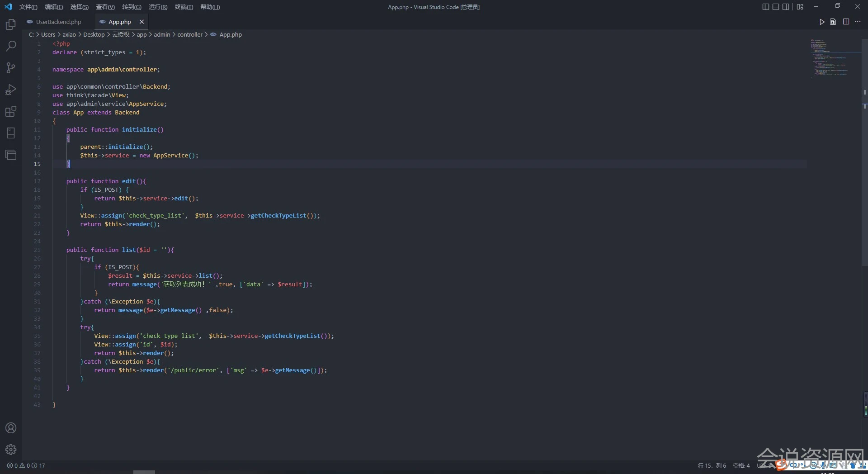This screenshot has height=474, width=868.
Task: Expand the admin breadcrumb segment
Action: pos(162,35)
